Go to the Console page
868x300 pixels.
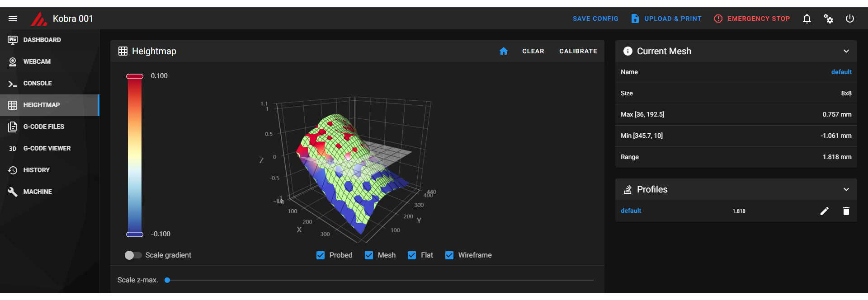(x=37, y=83)
